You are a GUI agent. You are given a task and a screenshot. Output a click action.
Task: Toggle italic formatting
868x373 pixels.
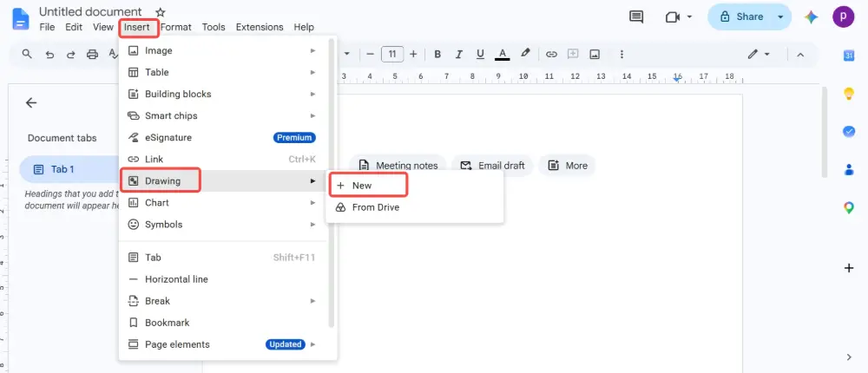click(x=458, y=55)
